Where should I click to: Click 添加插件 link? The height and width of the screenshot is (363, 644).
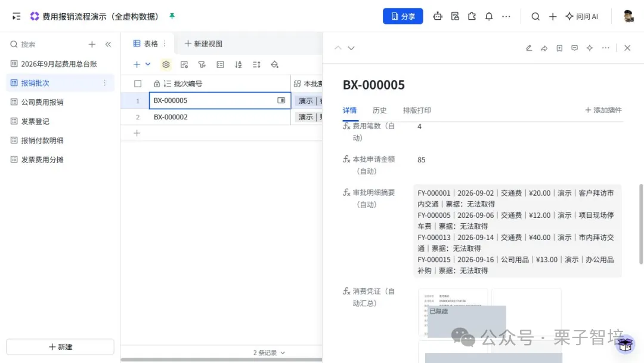[603, 110]
